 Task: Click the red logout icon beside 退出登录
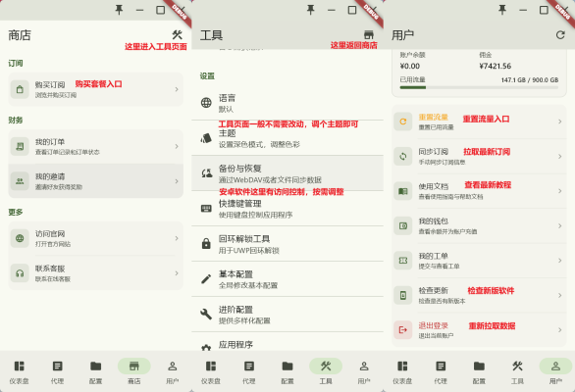[403, 329]
